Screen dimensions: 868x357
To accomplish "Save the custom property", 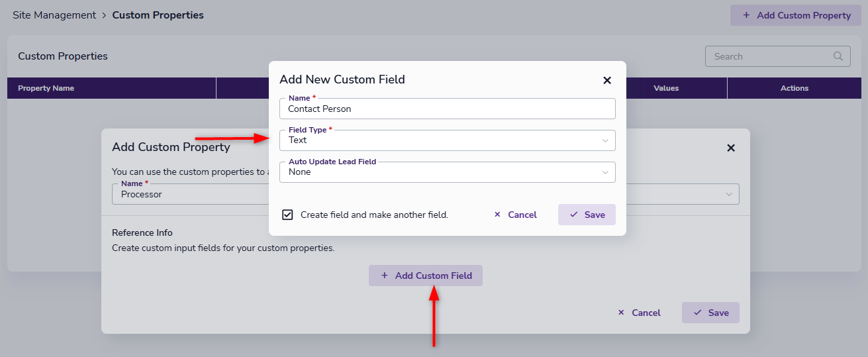I will coord(710,313).
